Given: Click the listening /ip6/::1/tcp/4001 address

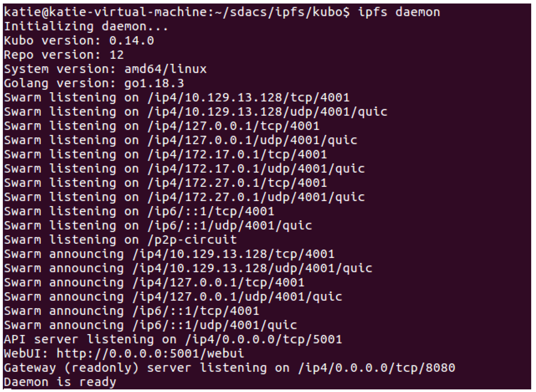Looking at the screenshot, I should (x=211, y=211).
